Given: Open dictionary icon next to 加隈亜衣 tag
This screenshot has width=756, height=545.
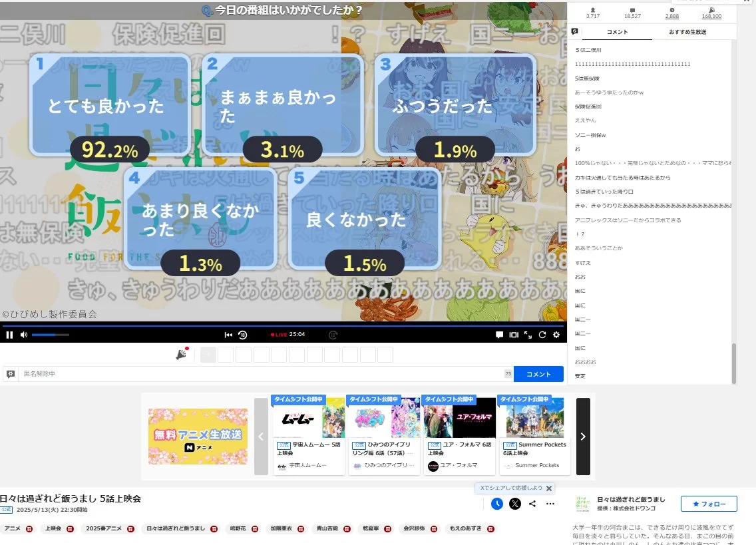Looking at the screenshot, I should [301, 529].
